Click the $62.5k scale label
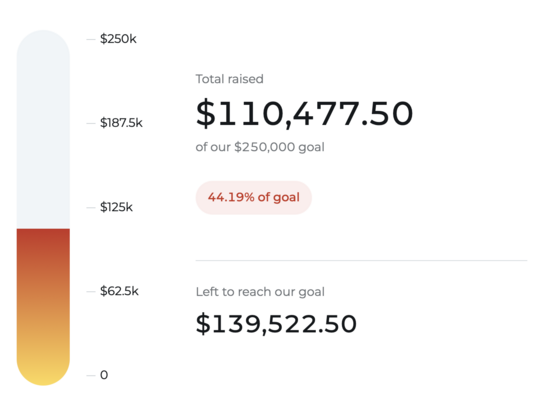The image size is (555, 408). (x=119, y=291)
